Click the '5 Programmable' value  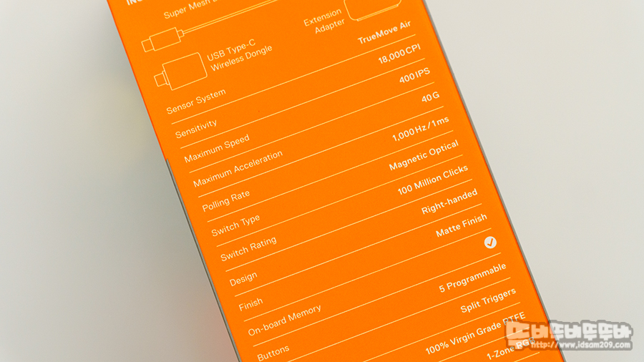coord(472,278)
